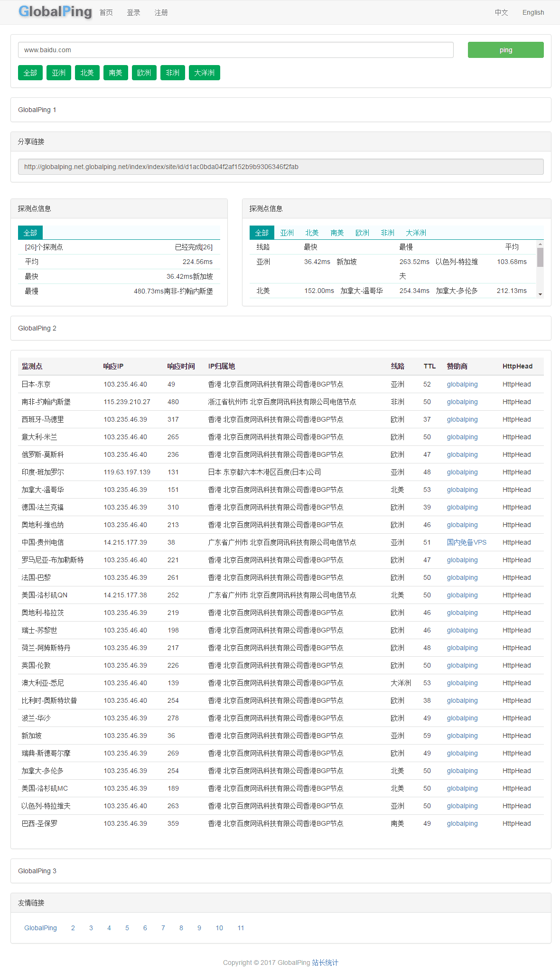560x972 pixels.
Task: Open friendly link number 5
Action: tap(127, 928)
